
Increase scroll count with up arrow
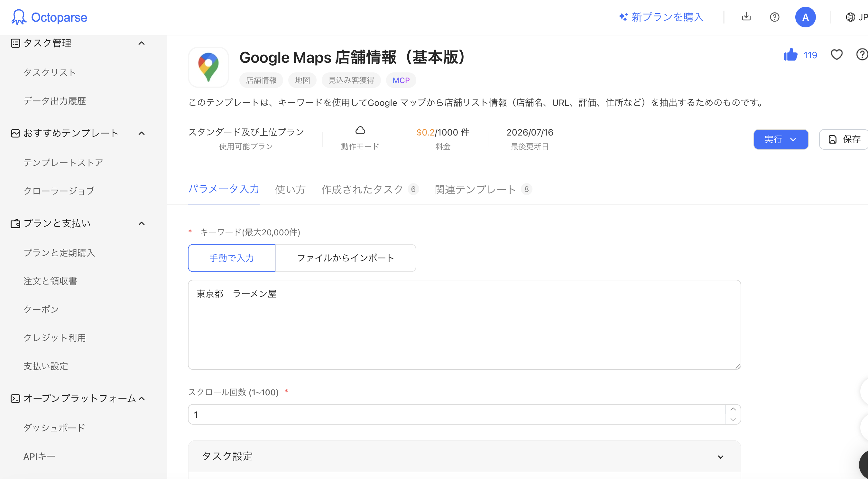click(x=733, y=409)
